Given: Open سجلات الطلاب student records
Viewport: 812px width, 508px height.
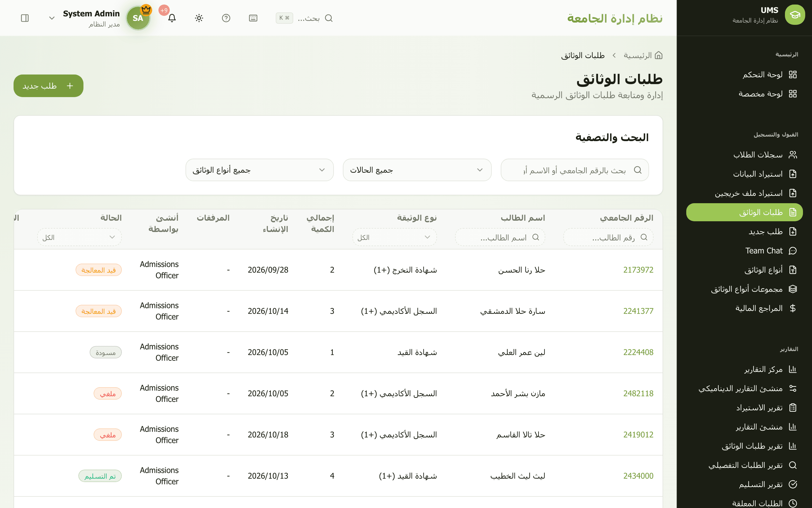Looking at the screenshot, I should click(745, 155).
